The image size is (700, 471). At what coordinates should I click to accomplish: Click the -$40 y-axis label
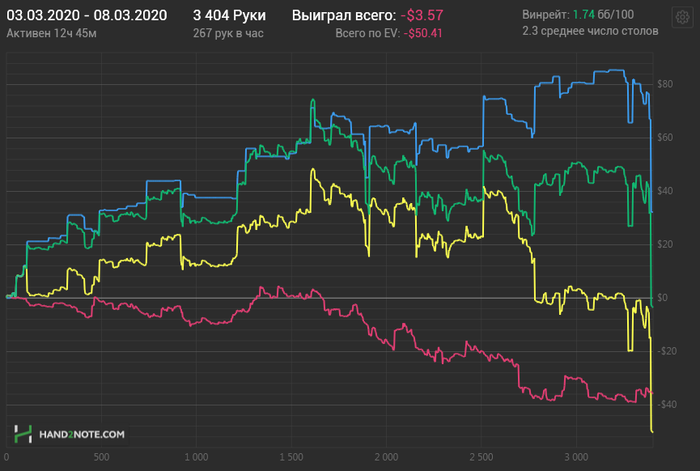pos(667,404)
